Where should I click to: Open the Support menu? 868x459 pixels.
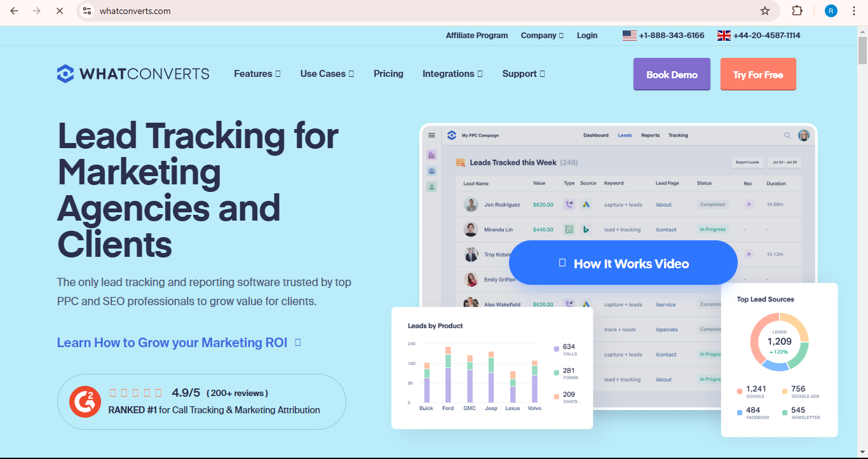(523, 74)
